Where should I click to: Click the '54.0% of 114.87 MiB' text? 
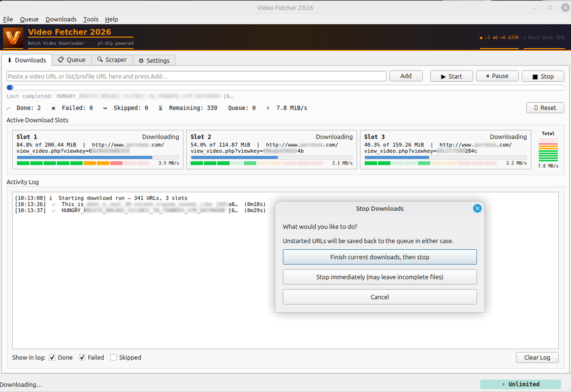[220, 145]
